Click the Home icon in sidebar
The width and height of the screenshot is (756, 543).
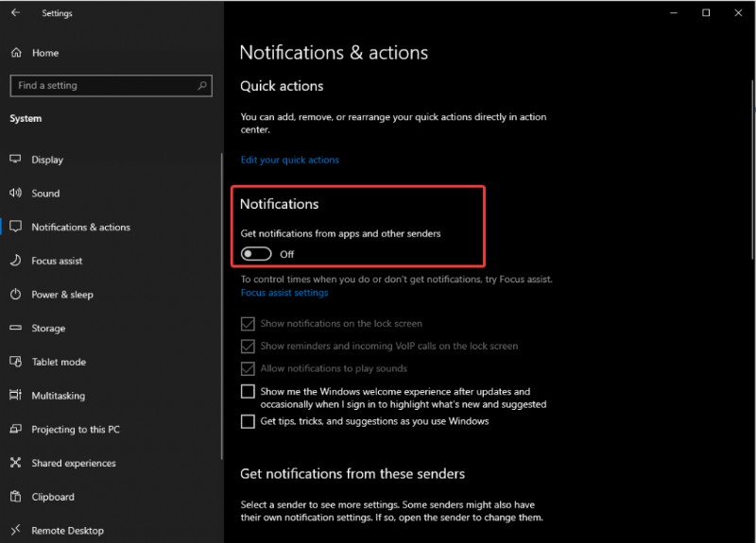(15, 53)
